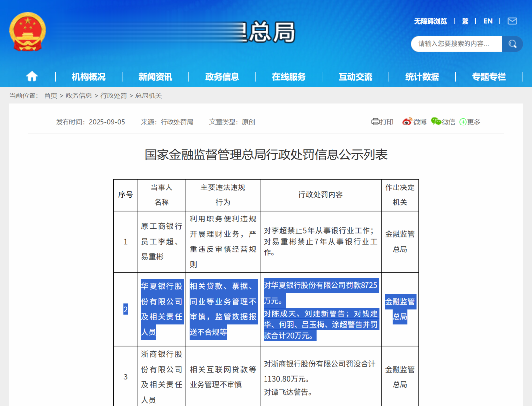
Task: Open the 专题专栏 menu
Action: click(x=489, y=77)
